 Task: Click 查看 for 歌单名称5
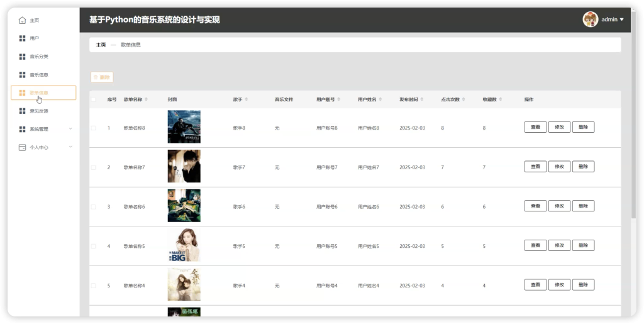pos(535,245)
